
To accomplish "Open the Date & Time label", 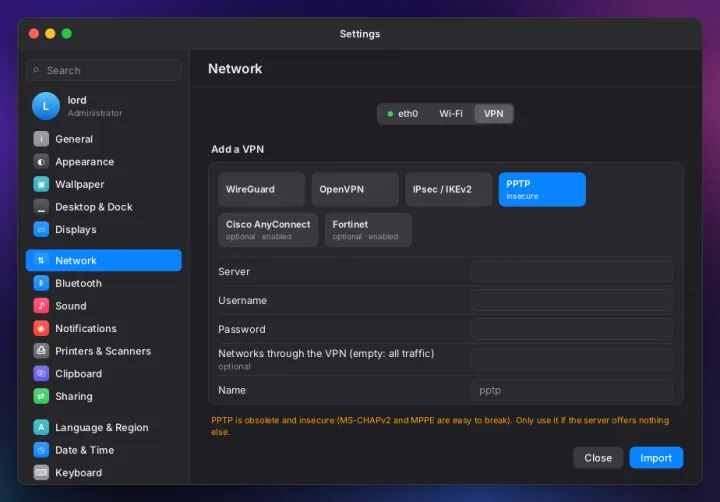I will pyautogui.click(x=84, y=450).
